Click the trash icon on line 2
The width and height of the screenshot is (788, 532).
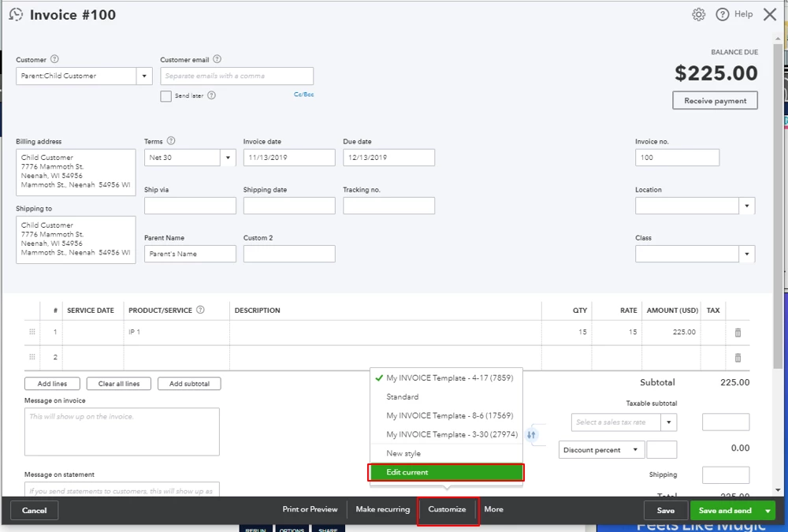[738, 358]
